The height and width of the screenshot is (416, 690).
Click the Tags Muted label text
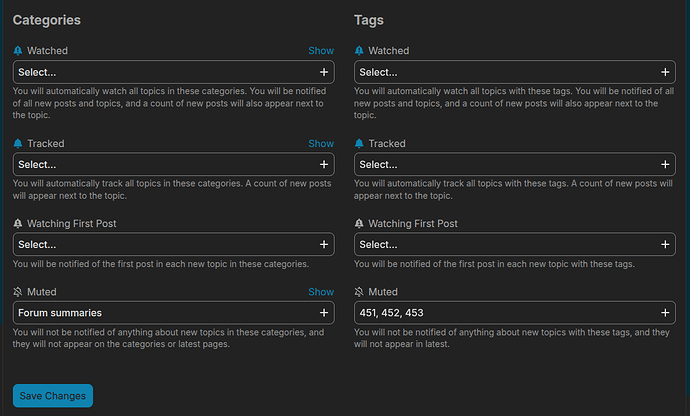(383, 292)
